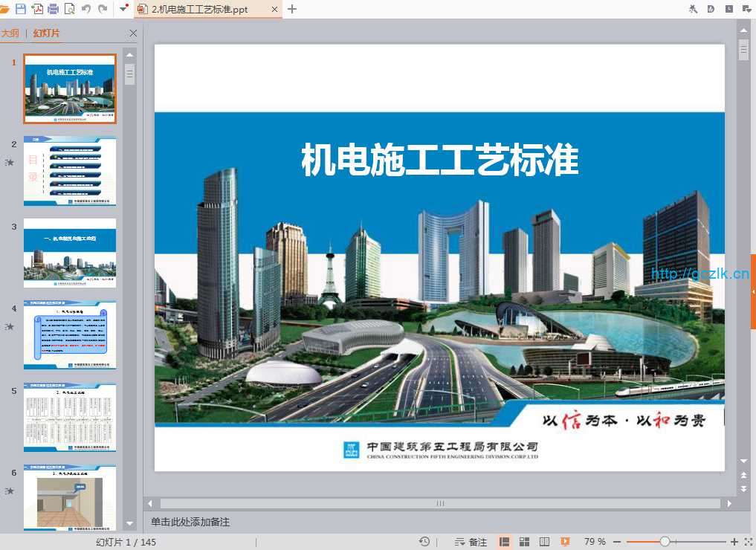Close the slide thumbnail panel
The image size is (756, 550).
click(x=133, y=33)
